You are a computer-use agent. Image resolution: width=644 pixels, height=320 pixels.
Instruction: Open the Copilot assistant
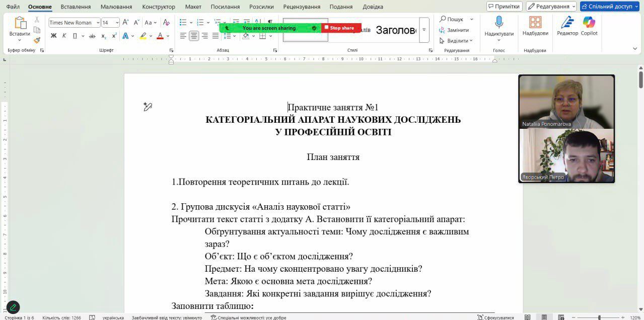pyautogui.click(x=589, y=26)
